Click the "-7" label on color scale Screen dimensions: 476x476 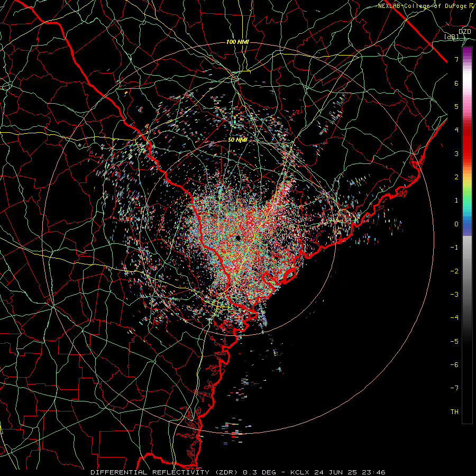click(x=454, y=388)
